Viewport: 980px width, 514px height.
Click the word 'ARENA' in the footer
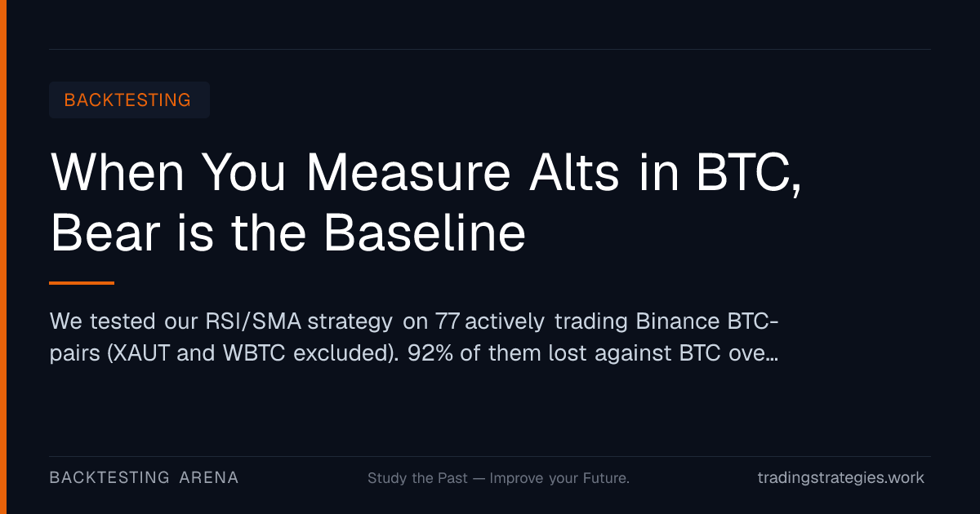209,478
